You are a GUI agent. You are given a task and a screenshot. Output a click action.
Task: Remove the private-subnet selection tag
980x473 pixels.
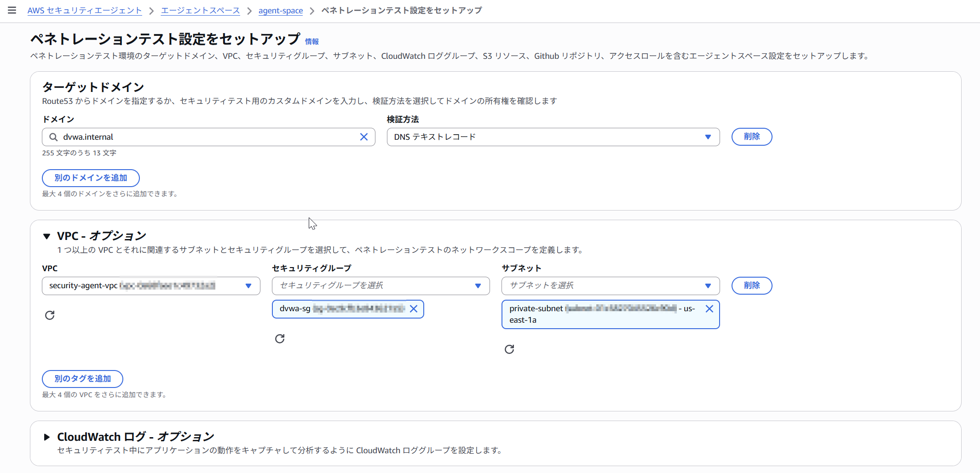[709, 309]
